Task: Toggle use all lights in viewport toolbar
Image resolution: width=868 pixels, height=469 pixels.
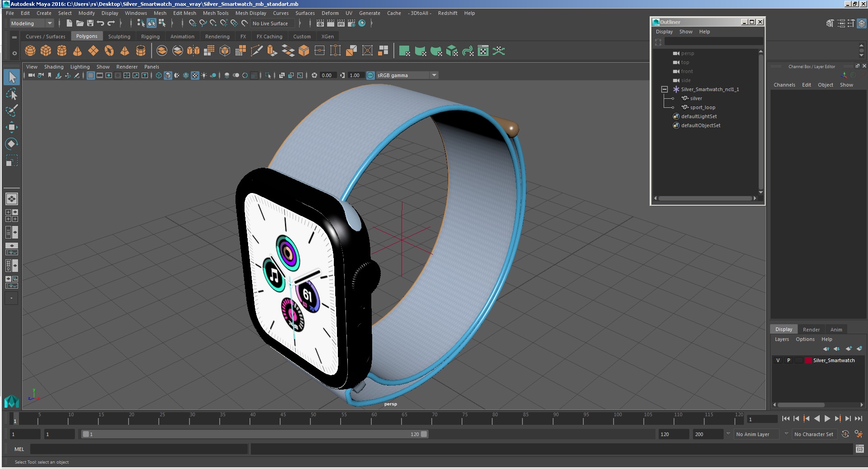Action: 204,75
